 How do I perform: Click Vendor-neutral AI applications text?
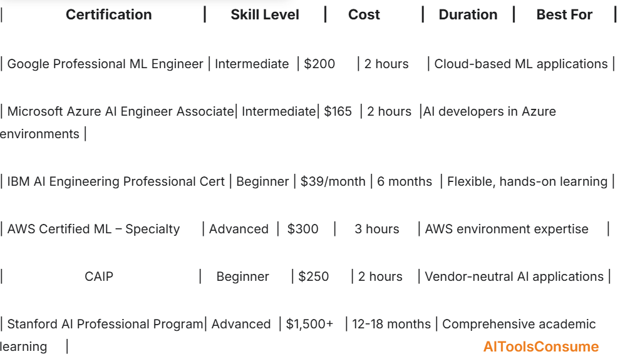click(514, 276)
